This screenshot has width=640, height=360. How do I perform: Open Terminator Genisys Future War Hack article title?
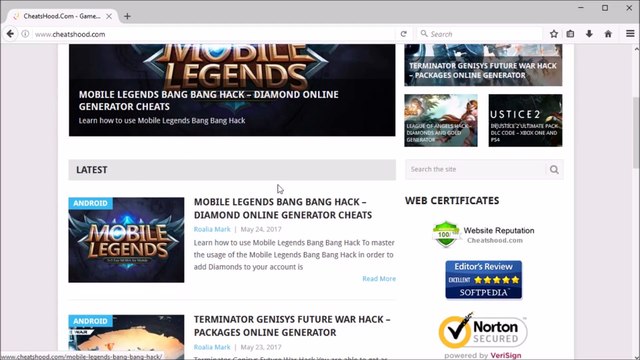coord(292,326)
